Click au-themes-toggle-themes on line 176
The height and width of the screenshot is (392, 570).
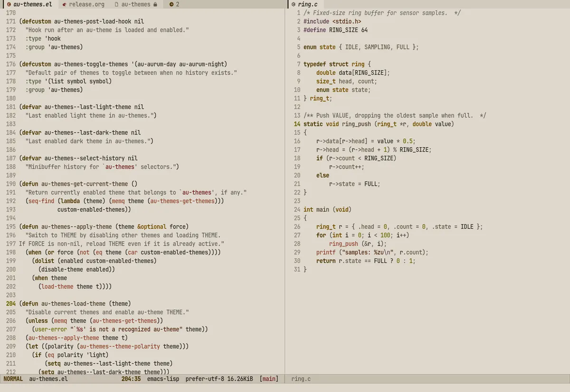click(x=91, y=64)
